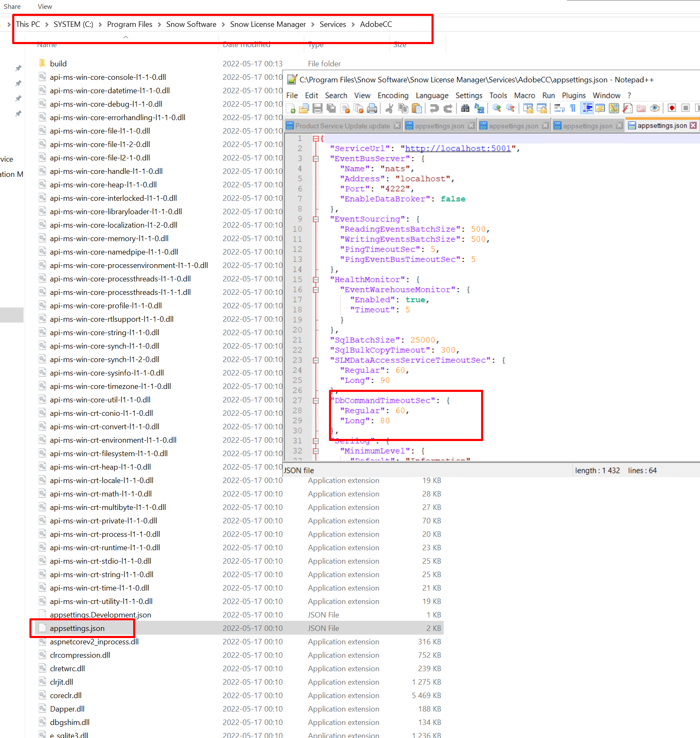700x738 pixels.
Task: Collapse the SLMDataAccessServiceTimeoutSec fold marker
Action: [316, 360]
